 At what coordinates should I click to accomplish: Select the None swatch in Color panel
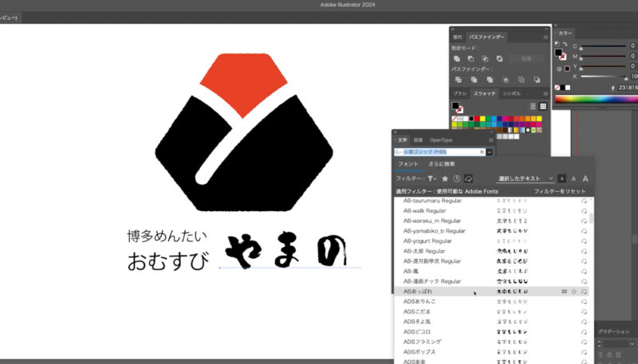(x=557, y=88)
